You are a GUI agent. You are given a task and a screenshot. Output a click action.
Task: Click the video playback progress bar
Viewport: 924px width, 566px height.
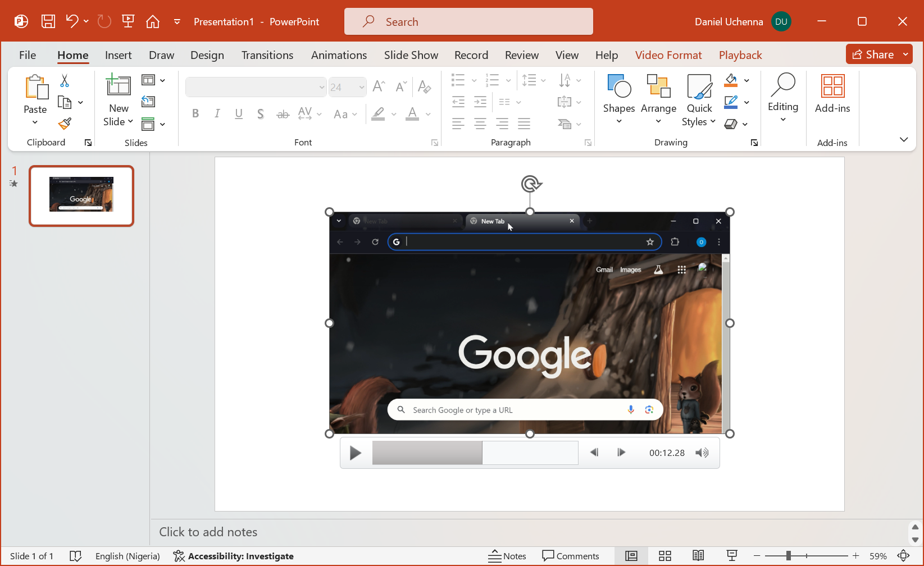point(475,453)
